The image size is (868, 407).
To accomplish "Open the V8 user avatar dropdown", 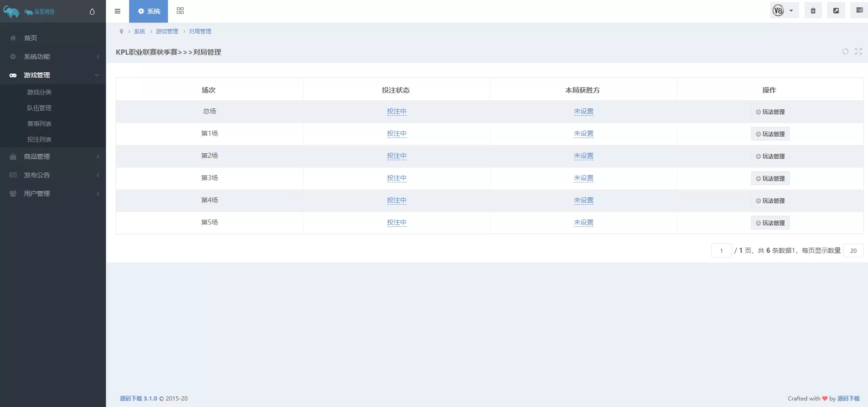I will point(784,11).
